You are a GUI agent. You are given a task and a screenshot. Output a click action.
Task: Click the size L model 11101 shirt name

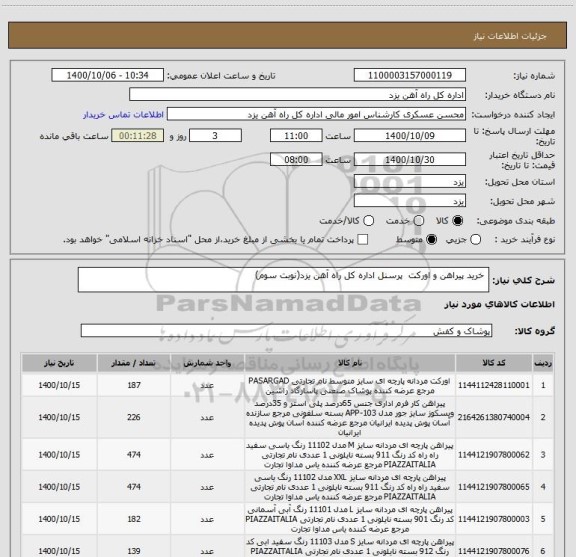pyautogui.click(x=349, y=519)
